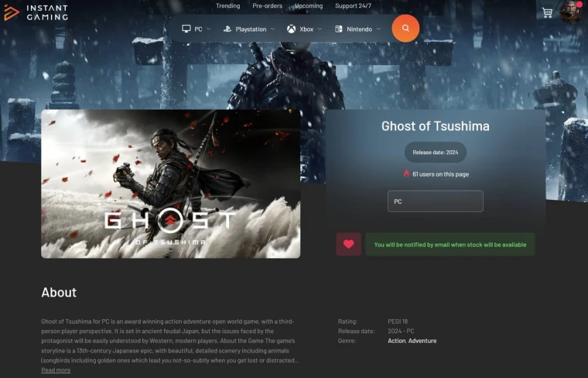The height and width of the screenshot is (378, 588).
Task: Open the user profile avatar
Action: [x=571, y=12]
